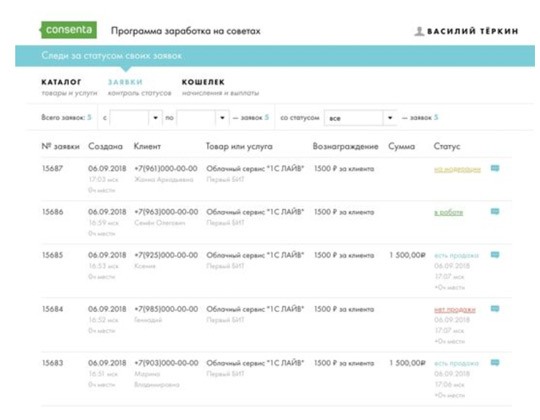Click the consenta logo

68,30
